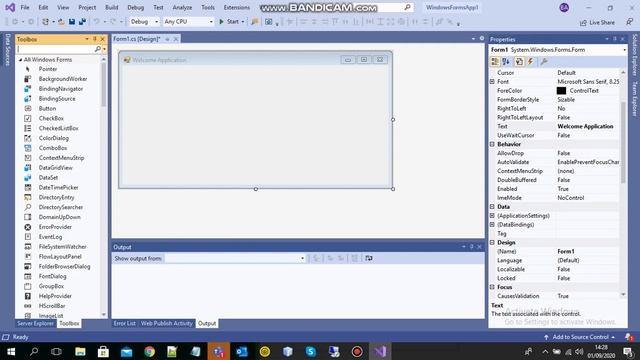Select the Welcome Application form title bar
The width and height of the screenshot is (640, 360).
256,60
